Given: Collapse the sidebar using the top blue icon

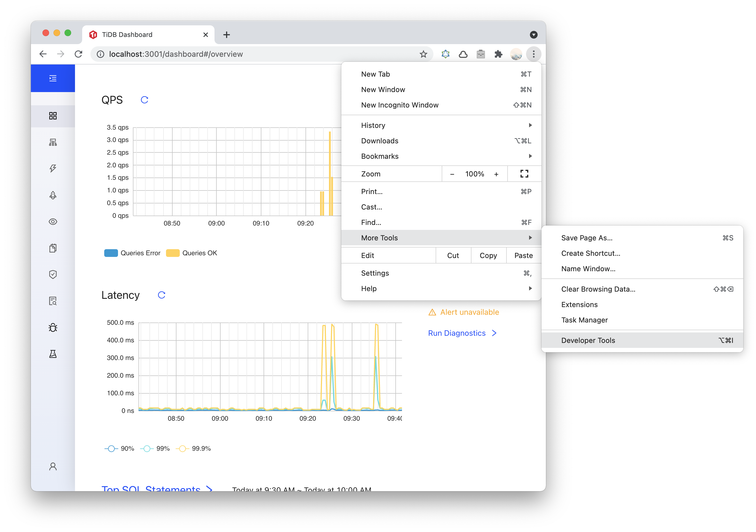Looking at the screenshot, I should point(53,78).
